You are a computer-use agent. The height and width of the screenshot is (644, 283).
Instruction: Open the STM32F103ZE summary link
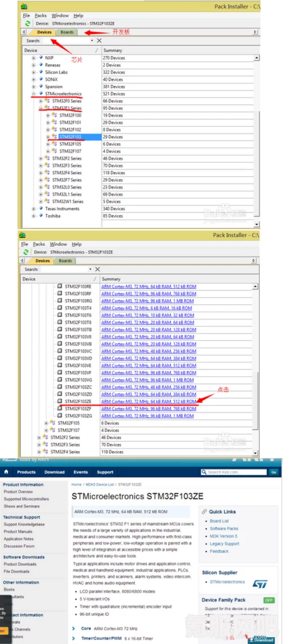[x=148, y=401]
